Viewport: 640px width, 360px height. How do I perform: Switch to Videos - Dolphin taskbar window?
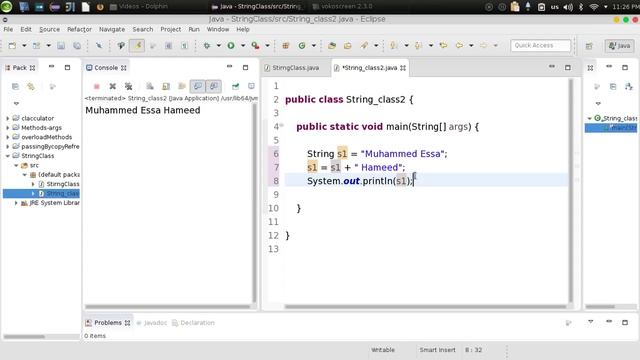(x=139, y=7)
